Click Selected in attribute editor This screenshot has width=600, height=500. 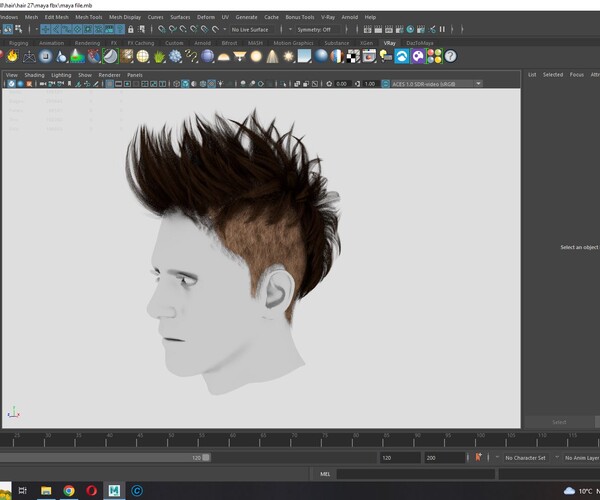(x=553, y=75)
